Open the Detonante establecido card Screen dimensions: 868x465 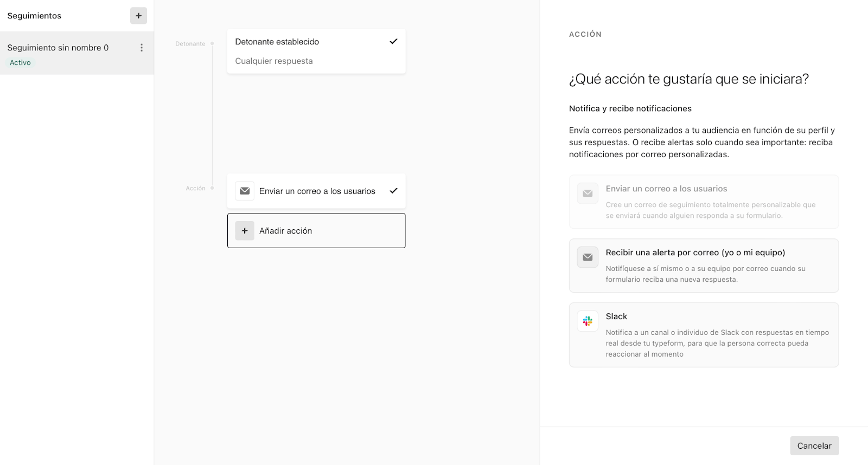pos(316,51)
